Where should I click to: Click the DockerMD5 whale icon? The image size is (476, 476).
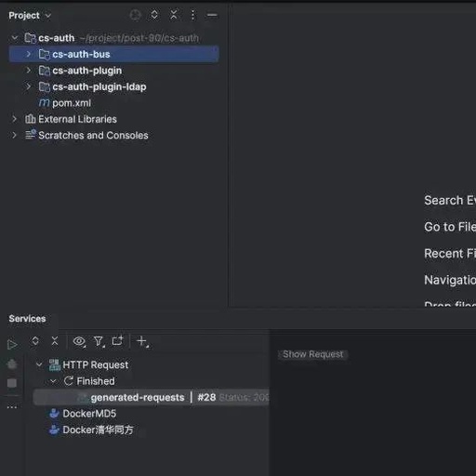pos(54,414)
